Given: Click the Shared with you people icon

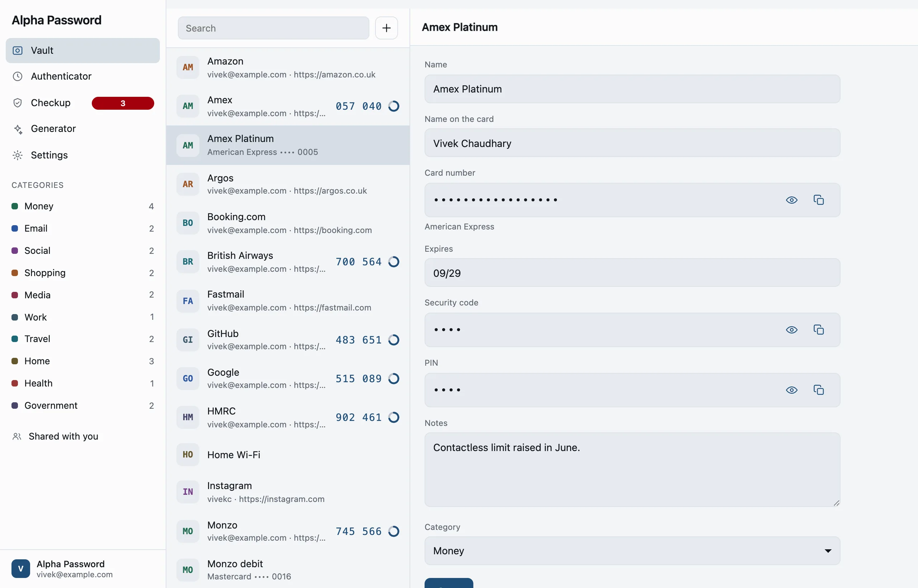Looking at the screenshot, I should pyautogui.click(x=17, y=436).
